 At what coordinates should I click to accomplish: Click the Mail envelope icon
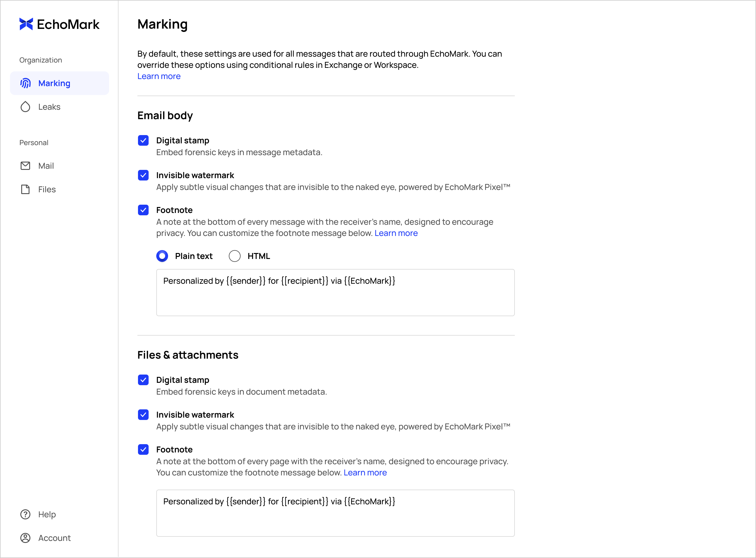[x=25, y=166]
